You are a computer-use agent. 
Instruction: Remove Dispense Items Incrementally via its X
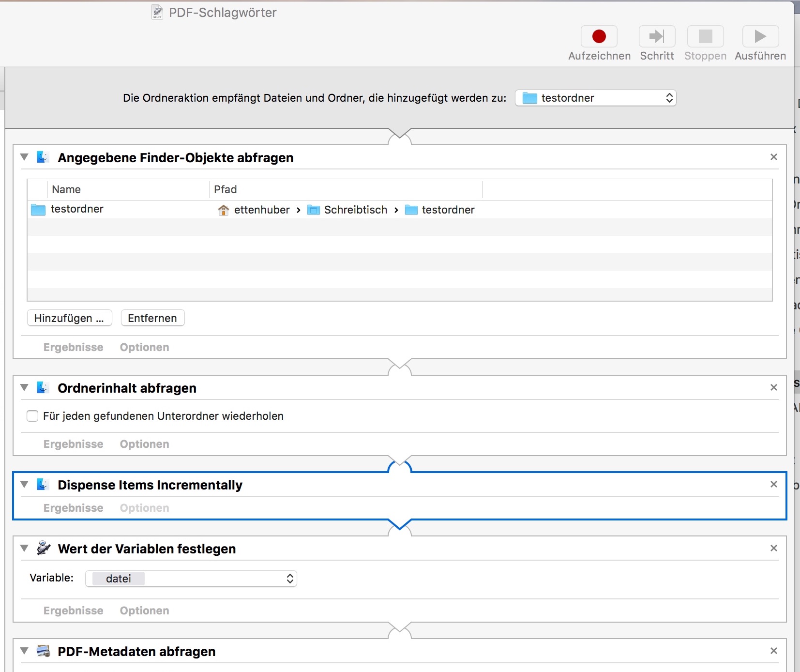tap(774, 484)
